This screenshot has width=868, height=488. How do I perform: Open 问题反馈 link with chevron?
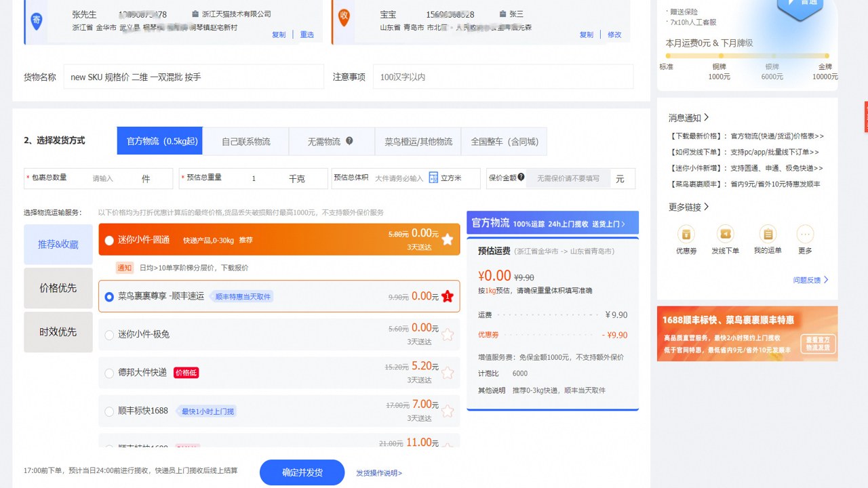811,280
